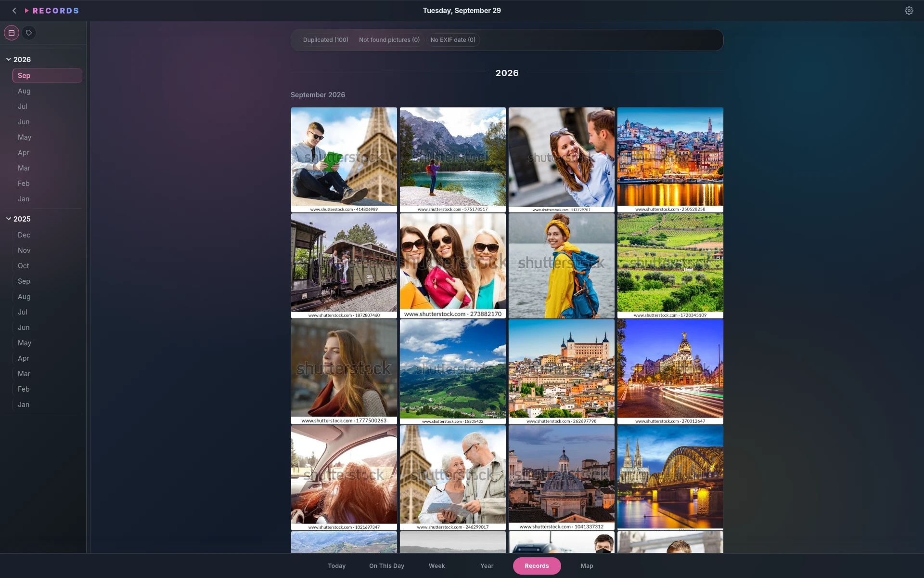Switch to the Map tab
Image resolution: width=924 pixels, height=578 pixels.
pos(587,566)
